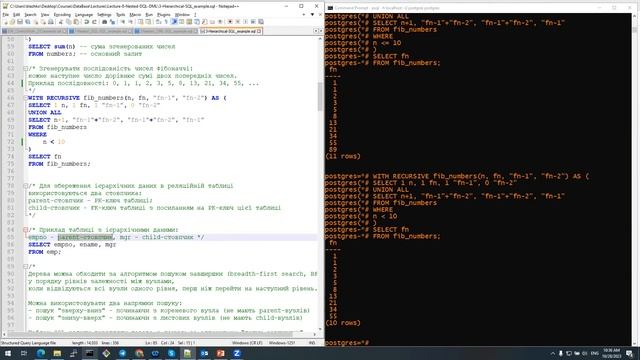Open Task View on the taskbar
This screenshot has width=640, height=360.
(x=24, y=353)
